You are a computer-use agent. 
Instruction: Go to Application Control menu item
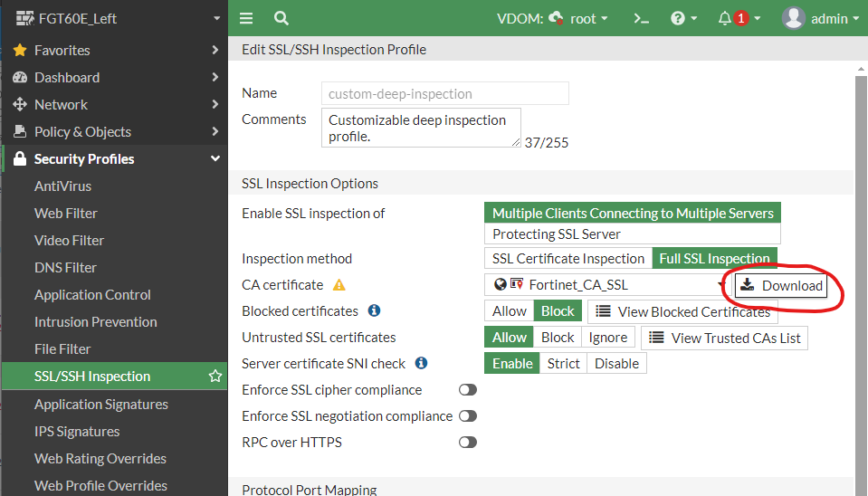[x=92, y=295]
